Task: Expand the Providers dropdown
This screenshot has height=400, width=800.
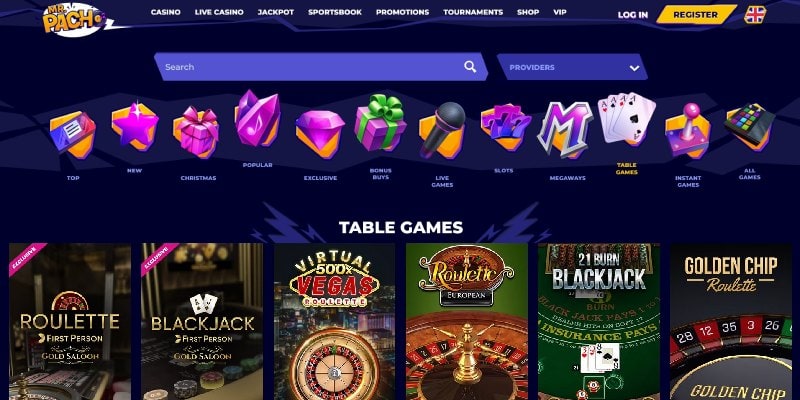Action: tap(572, 67)
